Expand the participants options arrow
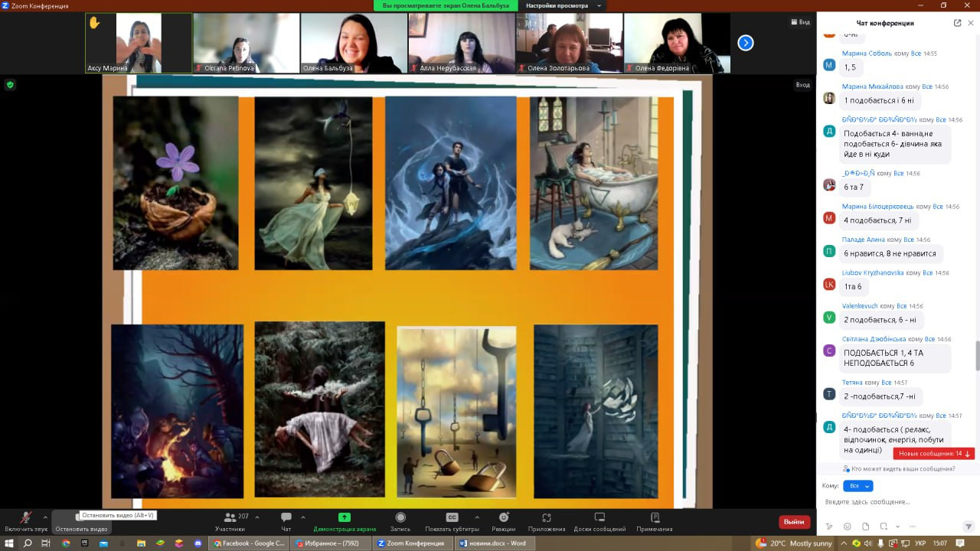The height and width of the screenshot is (551, 980). (x=256, y=517)
